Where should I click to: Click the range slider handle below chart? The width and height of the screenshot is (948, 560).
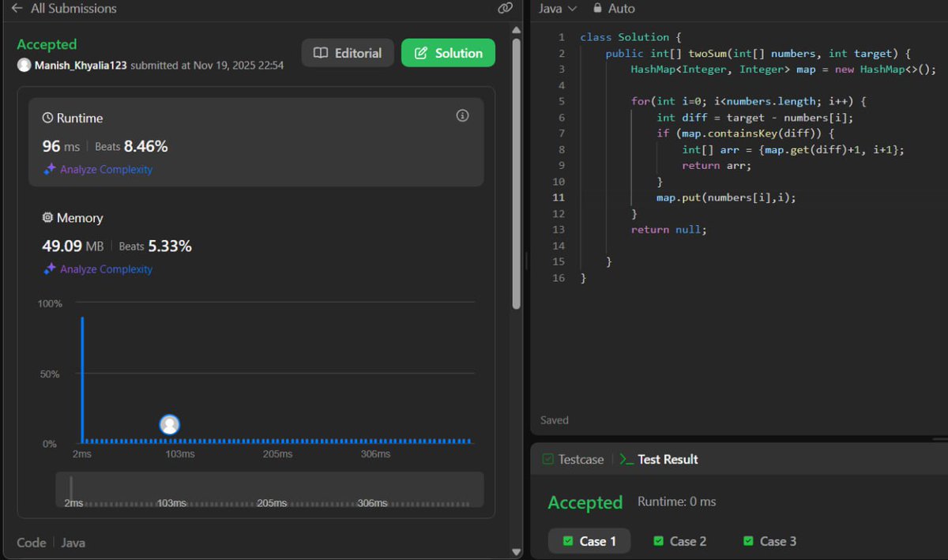click(71, 489)
